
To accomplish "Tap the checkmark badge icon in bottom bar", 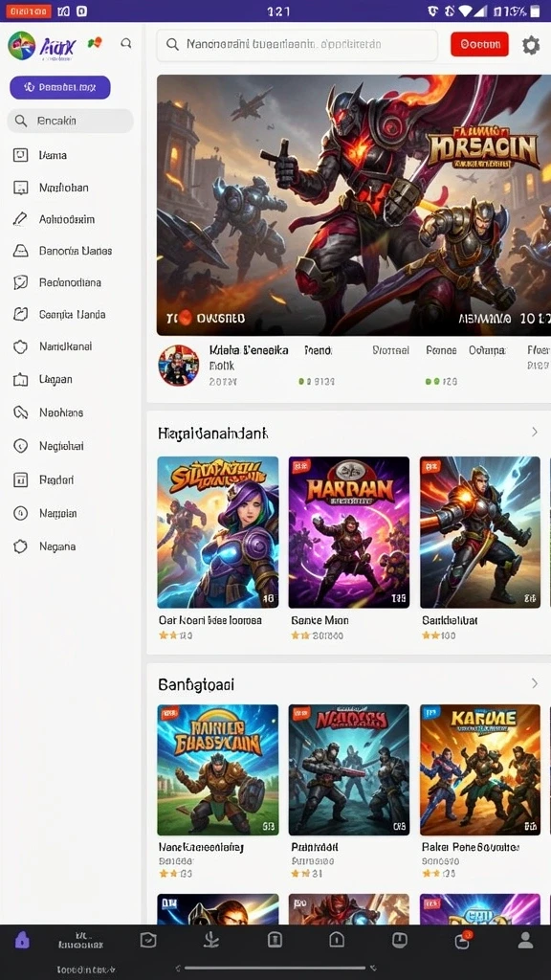I will [x=148, y=940].
